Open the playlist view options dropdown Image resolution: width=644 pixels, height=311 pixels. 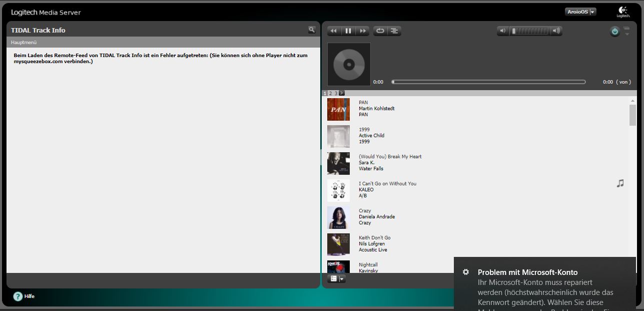pyautogui.click(x=336, y=278)
